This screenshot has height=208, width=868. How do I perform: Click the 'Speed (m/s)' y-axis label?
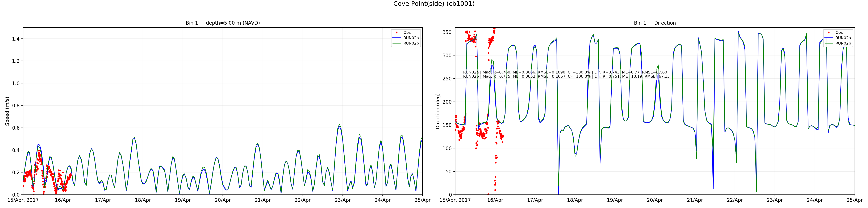coord(7,111)
